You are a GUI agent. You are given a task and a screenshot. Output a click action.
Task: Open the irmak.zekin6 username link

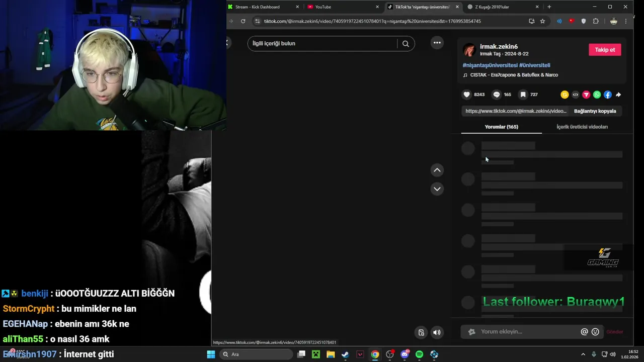click(499, 47)
